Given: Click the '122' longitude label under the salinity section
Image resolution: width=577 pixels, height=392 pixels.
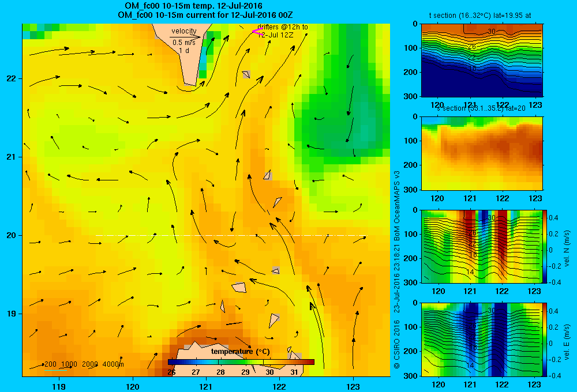Looking at the screenshot, I should point(503,198).
